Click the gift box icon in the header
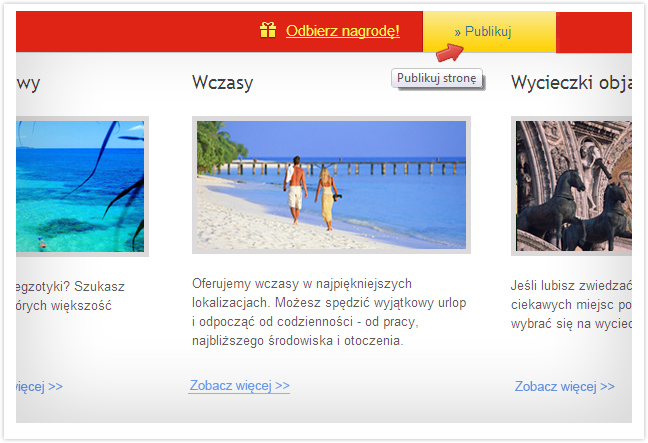This screenshot has height=443, width=648. (x=267, y=30)
